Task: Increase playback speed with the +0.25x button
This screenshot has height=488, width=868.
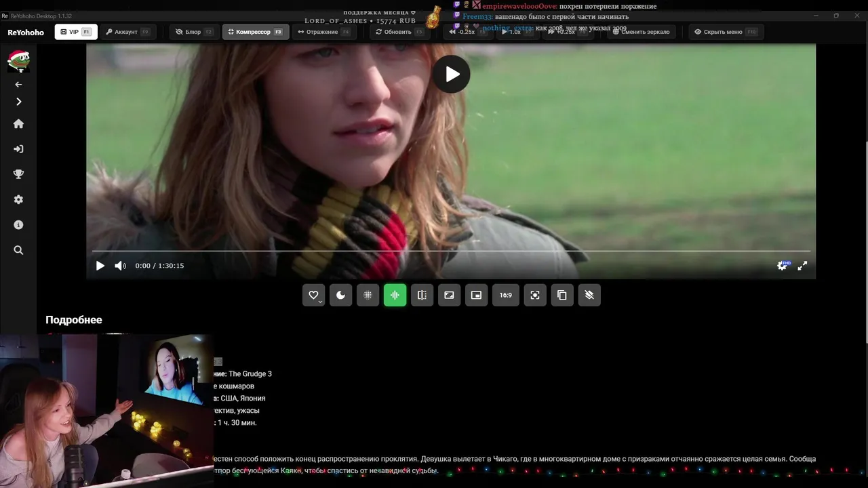Action: 570,32
